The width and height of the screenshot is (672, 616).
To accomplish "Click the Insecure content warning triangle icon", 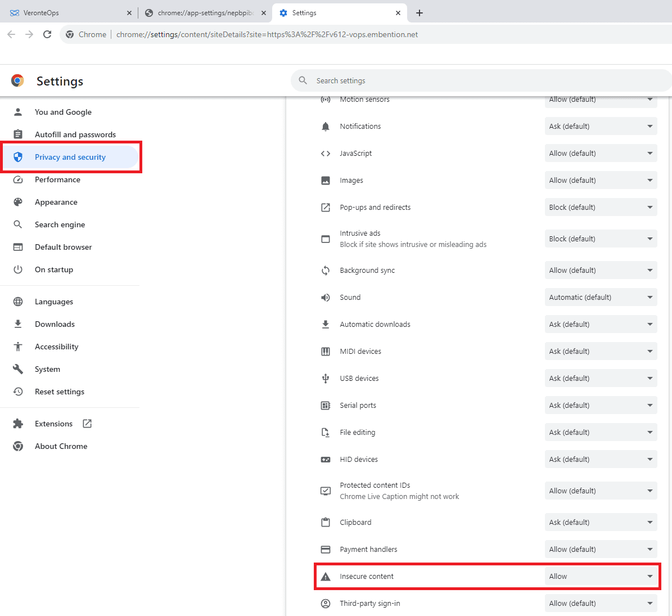I will (x=326, y=577).
